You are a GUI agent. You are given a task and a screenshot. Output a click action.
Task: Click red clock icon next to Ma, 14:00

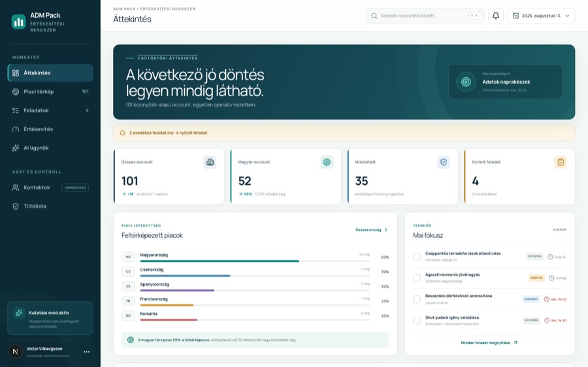547,299
